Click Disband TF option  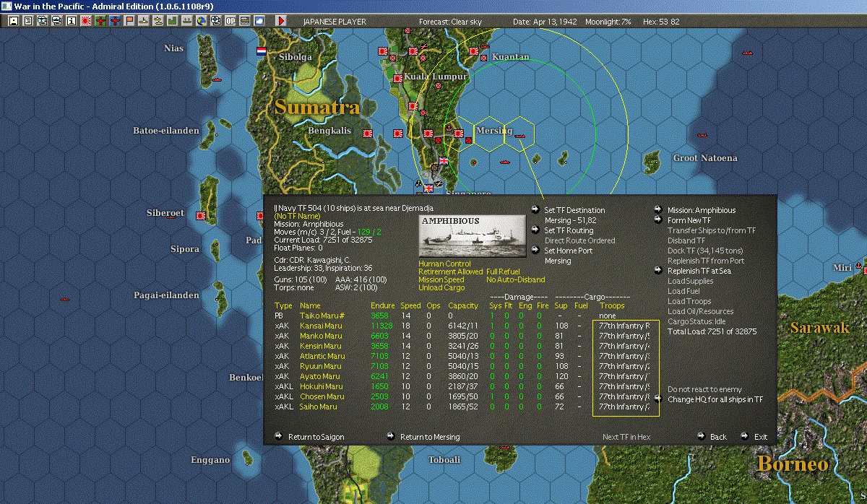[685, 240]
